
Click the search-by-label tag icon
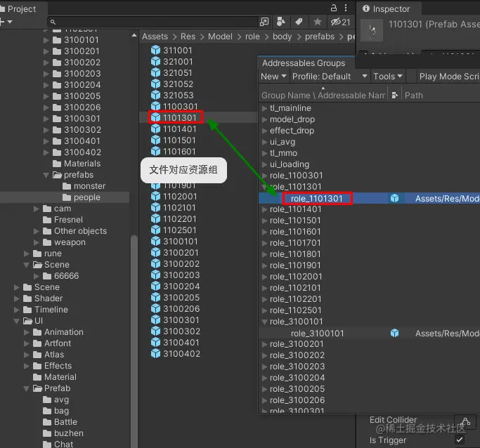click(299, 22)
